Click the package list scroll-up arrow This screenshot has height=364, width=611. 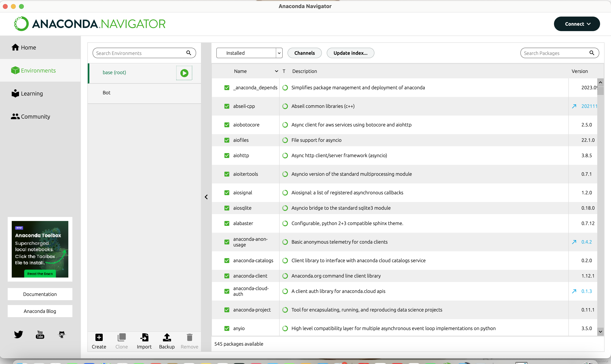tap(600, 82)
